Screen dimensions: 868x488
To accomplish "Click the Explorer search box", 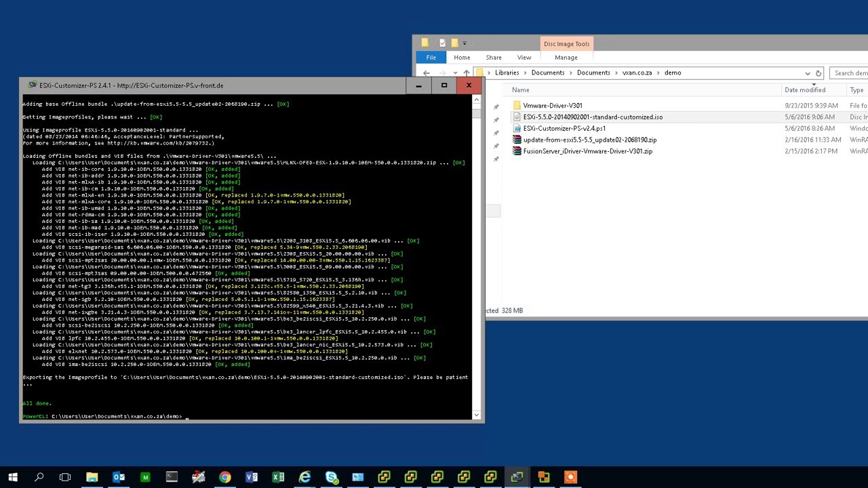I will (x=849, y=73).
